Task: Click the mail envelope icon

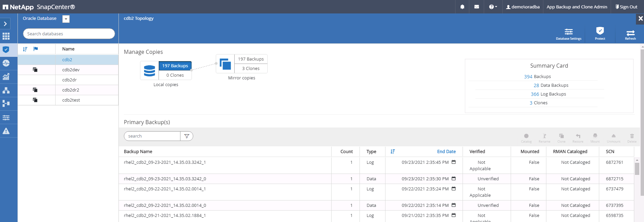Action: (476, 7)
